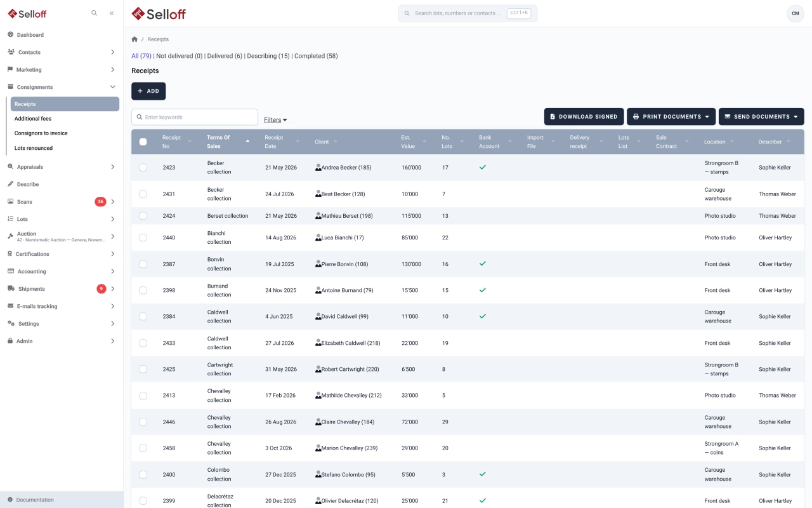This screenshot has width=812, height=508.
Task: Click the Lots list icon
Action: [x=11, y=219]
